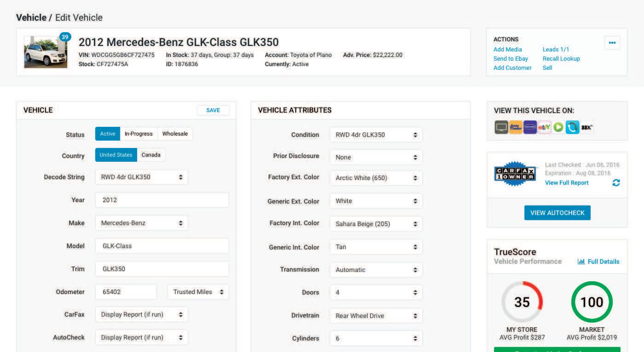Expand the Transmission dropdown

tap(376, 270)
